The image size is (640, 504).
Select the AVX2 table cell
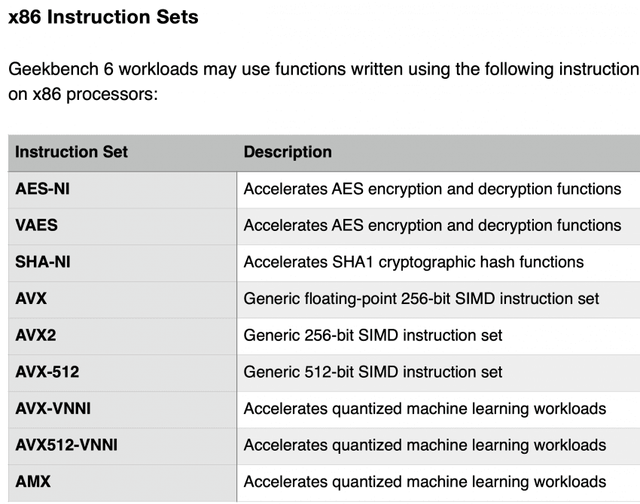[x=35, y=335]
